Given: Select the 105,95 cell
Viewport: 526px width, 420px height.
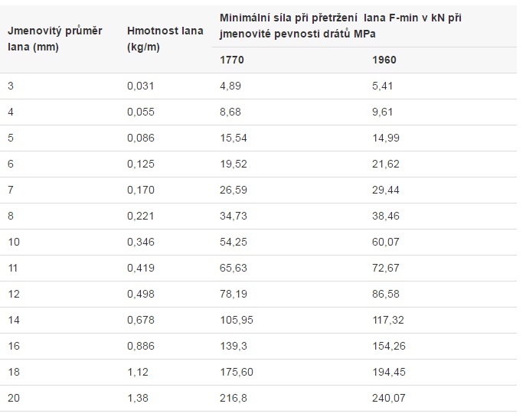Looking at the screenshot, I should point(237,320).
